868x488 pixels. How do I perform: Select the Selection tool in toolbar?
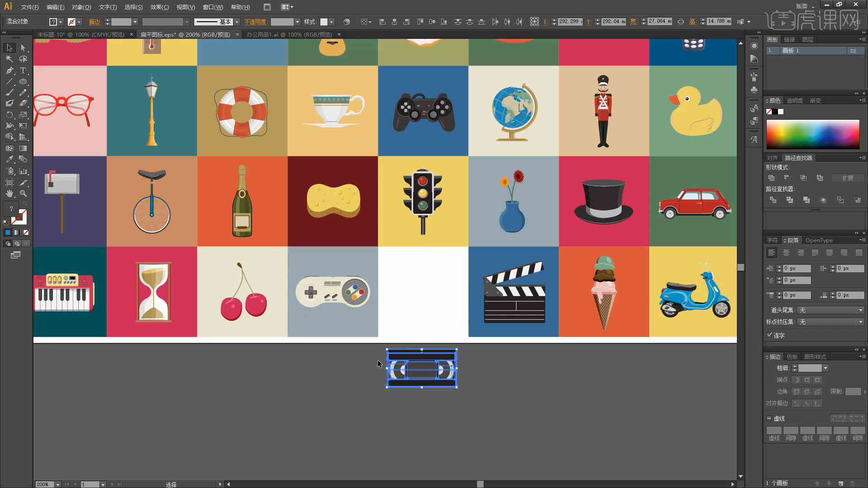(8, 47)
